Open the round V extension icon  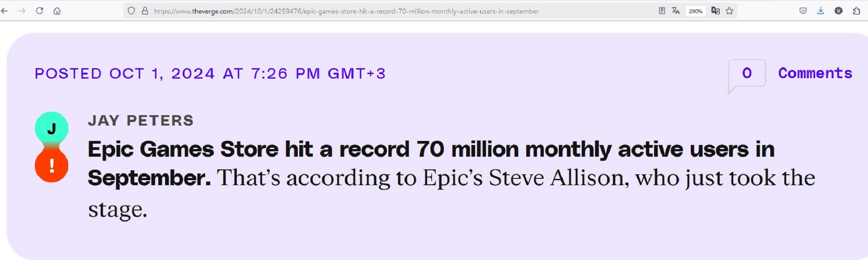click(839, 11)
